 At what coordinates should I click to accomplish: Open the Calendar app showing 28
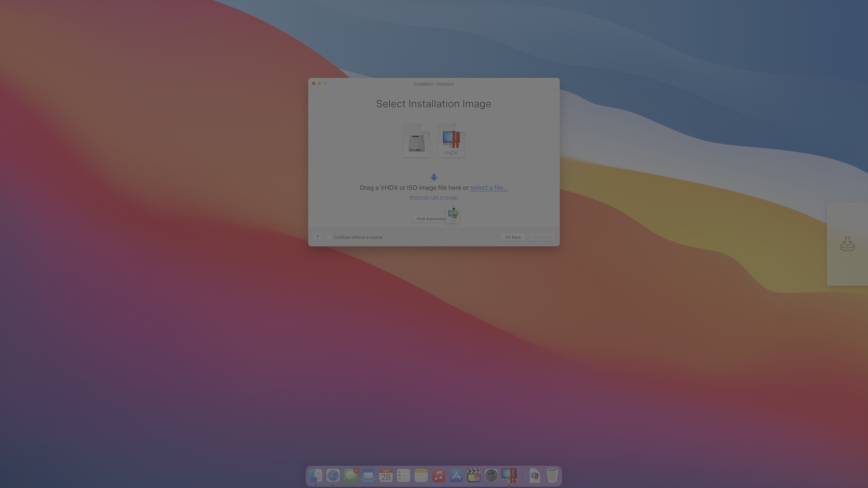coord(386,476)
